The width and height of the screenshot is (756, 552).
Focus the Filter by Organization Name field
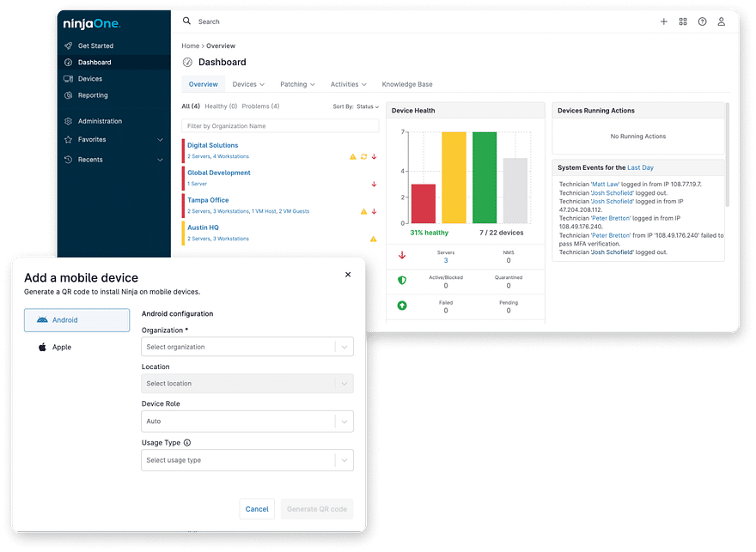click(x=280, y=126)
